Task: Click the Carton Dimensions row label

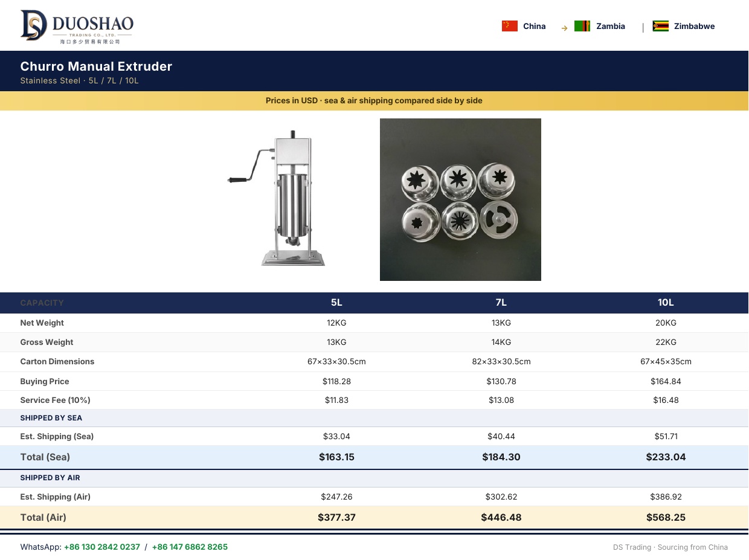Action: pos(57,361)
